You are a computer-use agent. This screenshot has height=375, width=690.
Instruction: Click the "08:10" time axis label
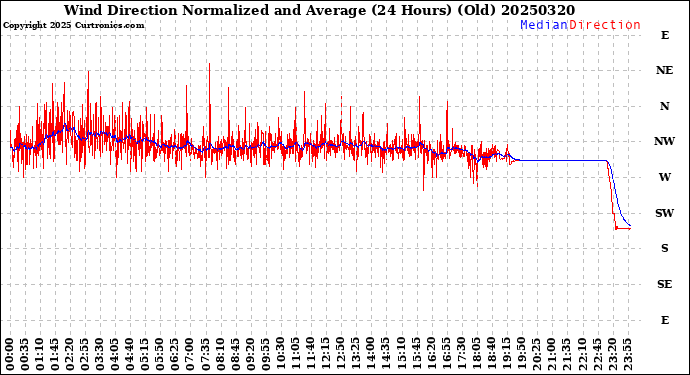pyautogui.click(x=220, y=355)
